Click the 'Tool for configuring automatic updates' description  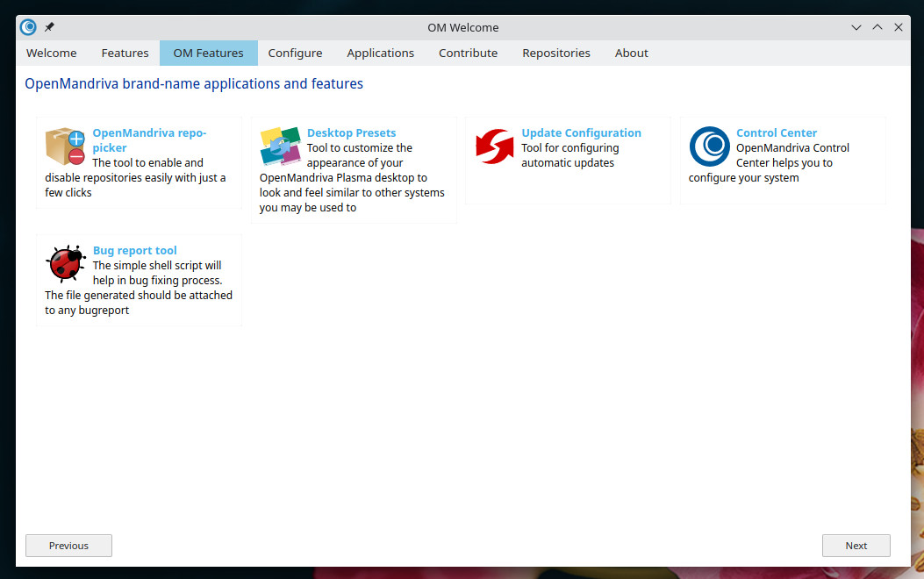[569, 155]
